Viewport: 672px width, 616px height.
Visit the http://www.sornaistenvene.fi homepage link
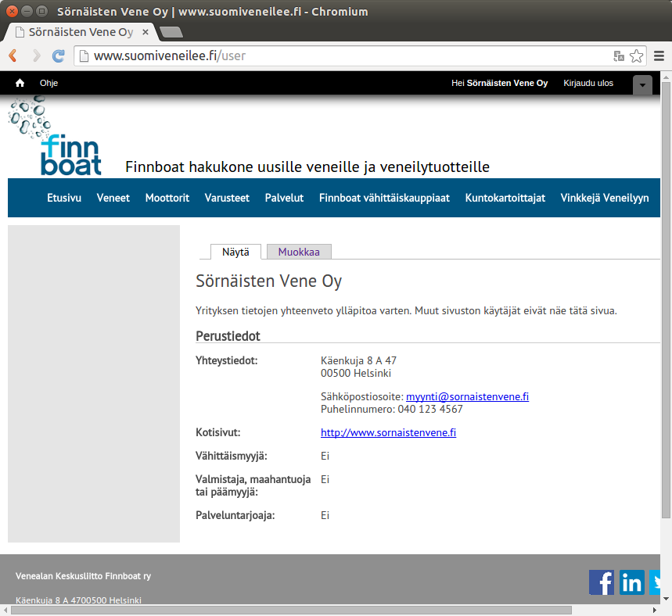388,432
